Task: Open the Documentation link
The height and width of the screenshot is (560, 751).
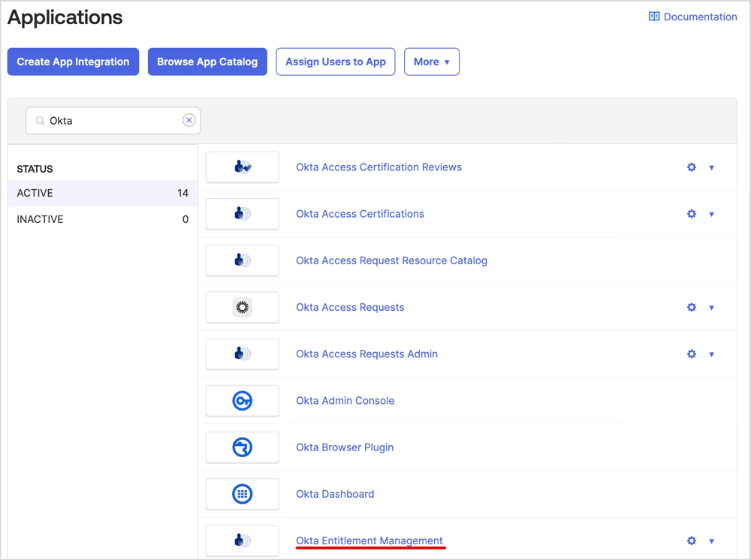Action: point(700,17)
